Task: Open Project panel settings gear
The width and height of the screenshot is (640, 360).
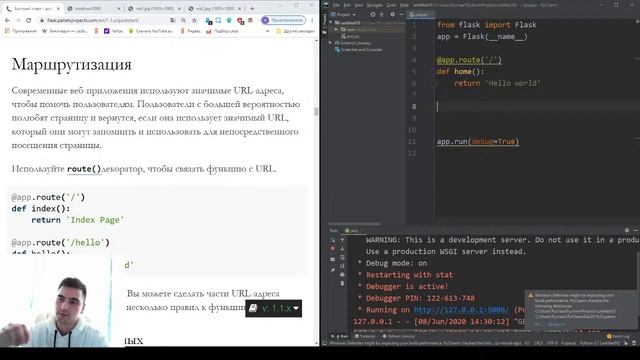Action: (392, 15)
